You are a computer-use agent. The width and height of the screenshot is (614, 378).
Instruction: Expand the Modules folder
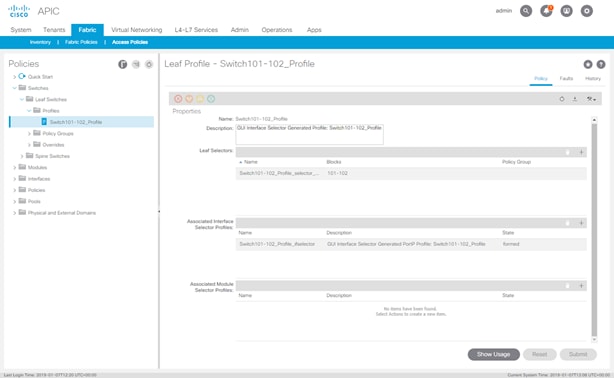pos(14,168)
